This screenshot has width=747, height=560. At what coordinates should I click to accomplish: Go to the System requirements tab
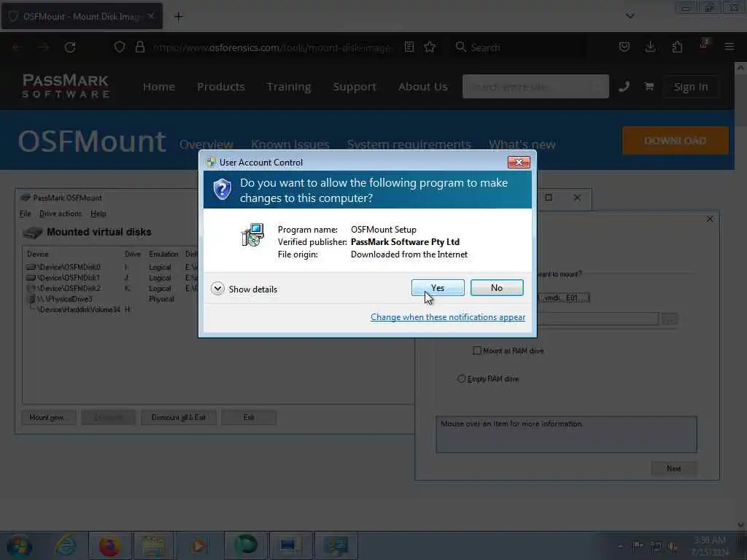(x=409, y=144)
